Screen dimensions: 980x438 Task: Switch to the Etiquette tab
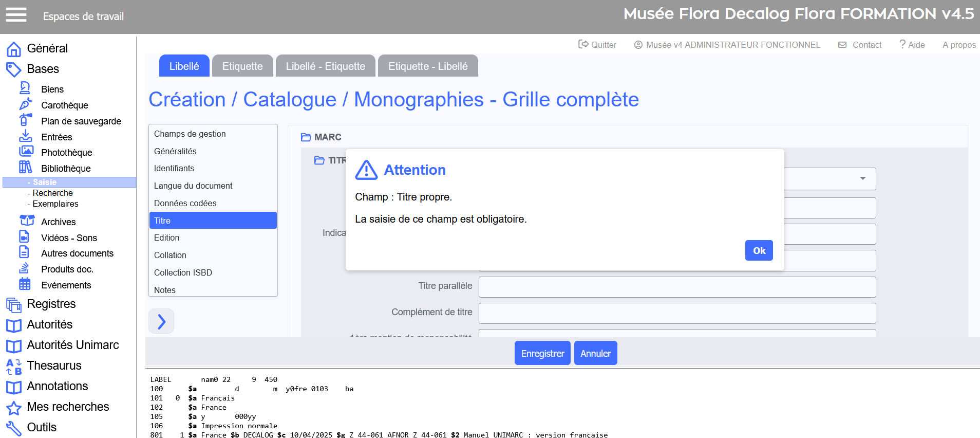click(242, 66)
